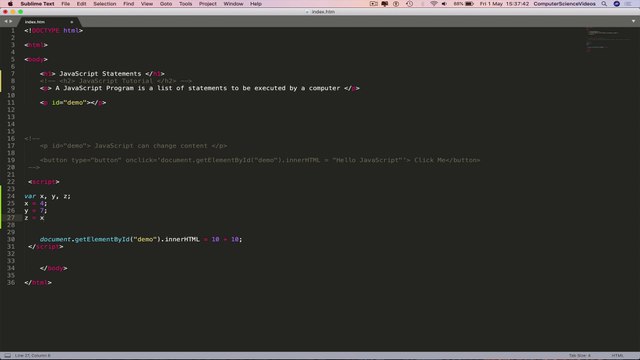Open the Help menu
The width and height of the screenshot is (640, 360).
tap(256, 4)
